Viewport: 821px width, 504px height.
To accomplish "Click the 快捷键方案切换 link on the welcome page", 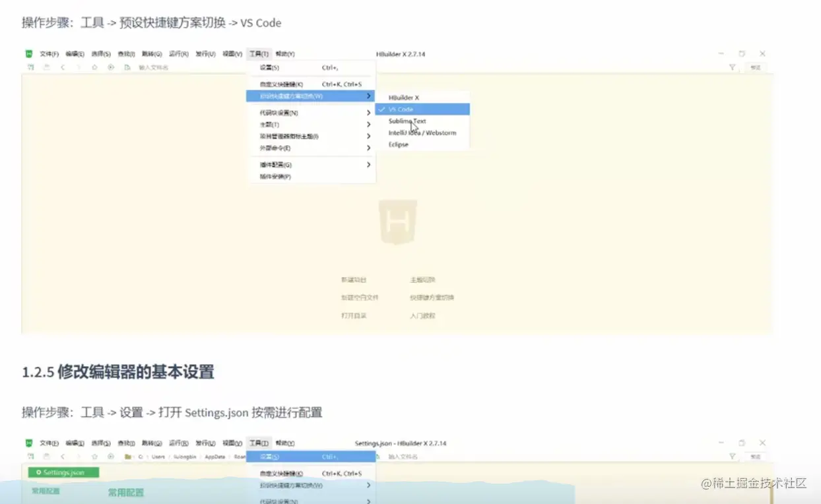I will pos(432,298).
